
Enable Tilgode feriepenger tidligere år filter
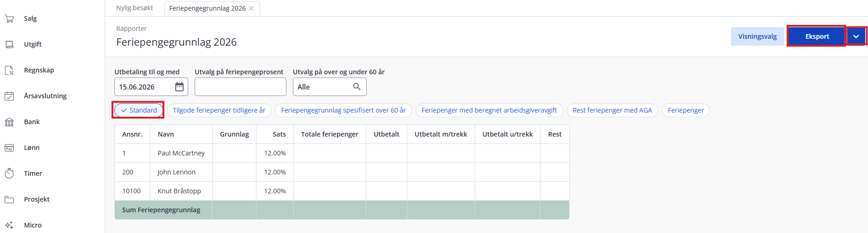pos(219,110)
